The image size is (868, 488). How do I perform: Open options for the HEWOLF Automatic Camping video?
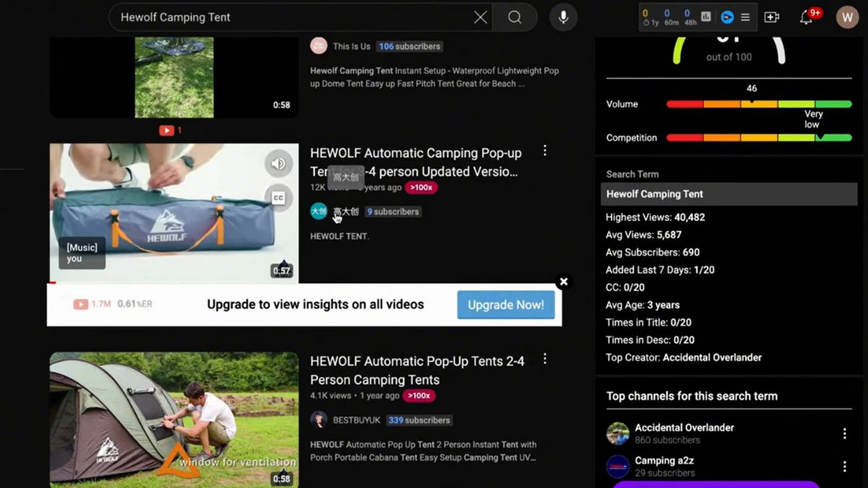click(x=545, y=150)
